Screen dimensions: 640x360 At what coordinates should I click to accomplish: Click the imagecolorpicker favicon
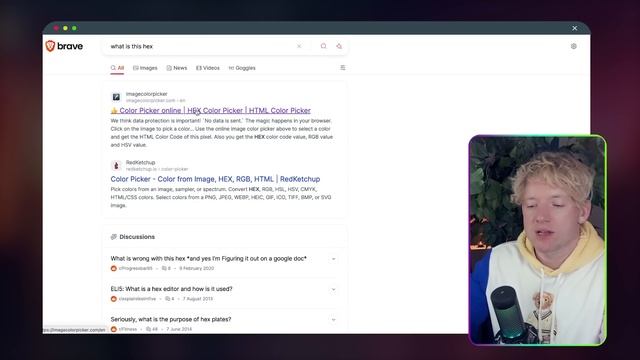pos(116,97)
